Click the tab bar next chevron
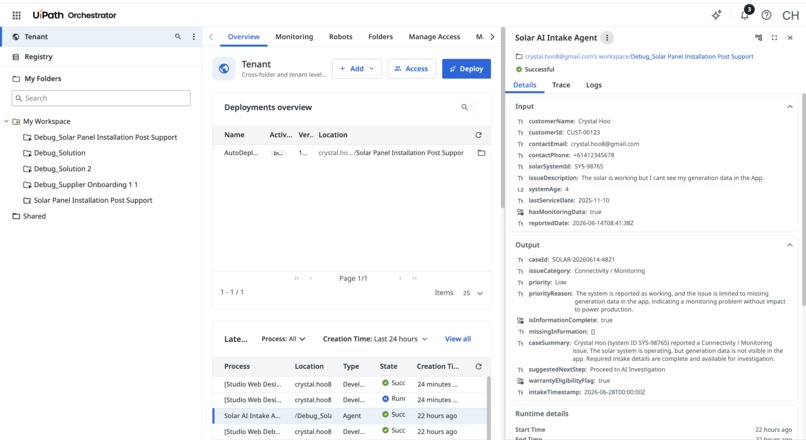Viewport: 806px width, 440px height. (x=492, y=37)
